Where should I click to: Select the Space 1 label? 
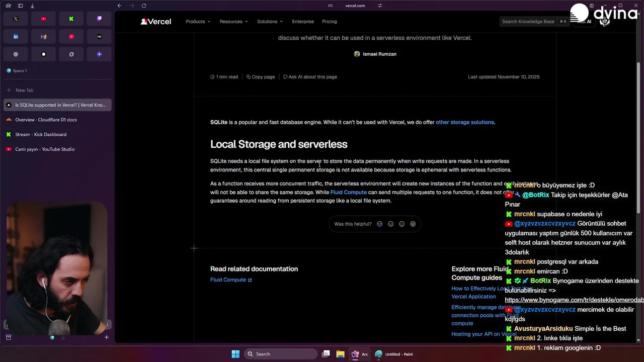pyautogui.click(x=20, y=71)
